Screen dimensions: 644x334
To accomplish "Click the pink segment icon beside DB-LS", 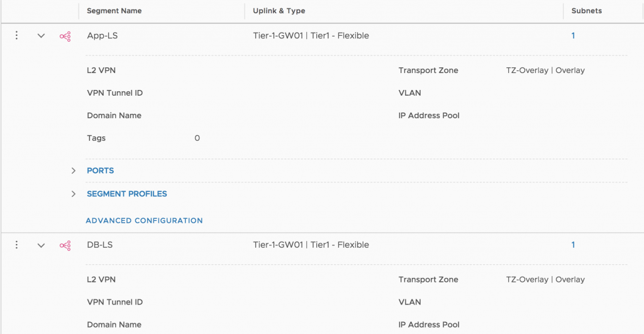I will (x=65, y=246).
